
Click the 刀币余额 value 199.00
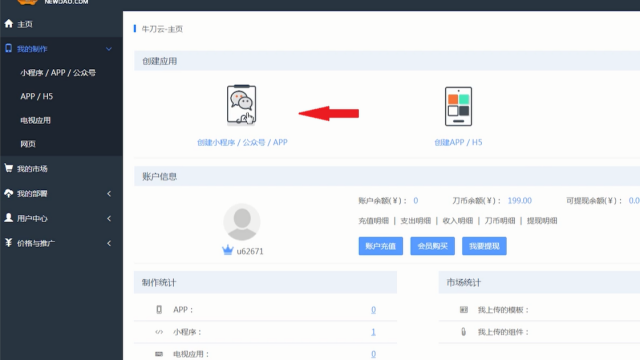pyautogui.click(x=520, y=200)
